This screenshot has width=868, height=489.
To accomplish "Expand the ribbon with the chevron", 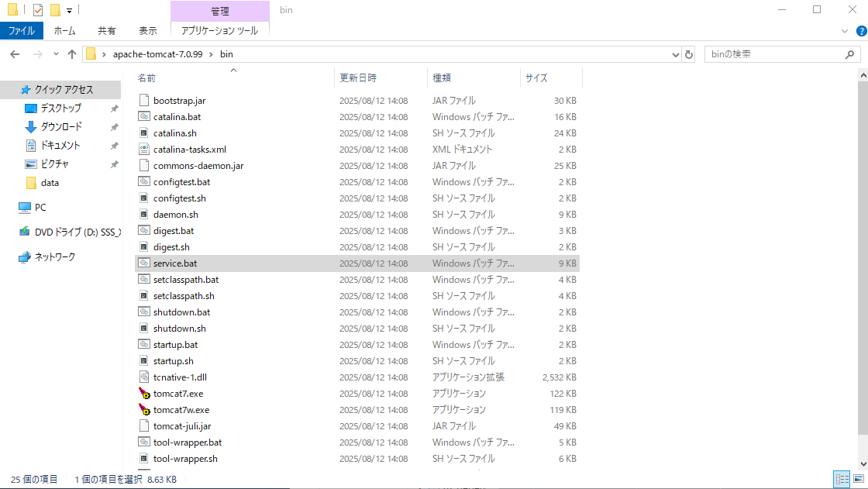I will pyautogui.click(x=844, y=31).
